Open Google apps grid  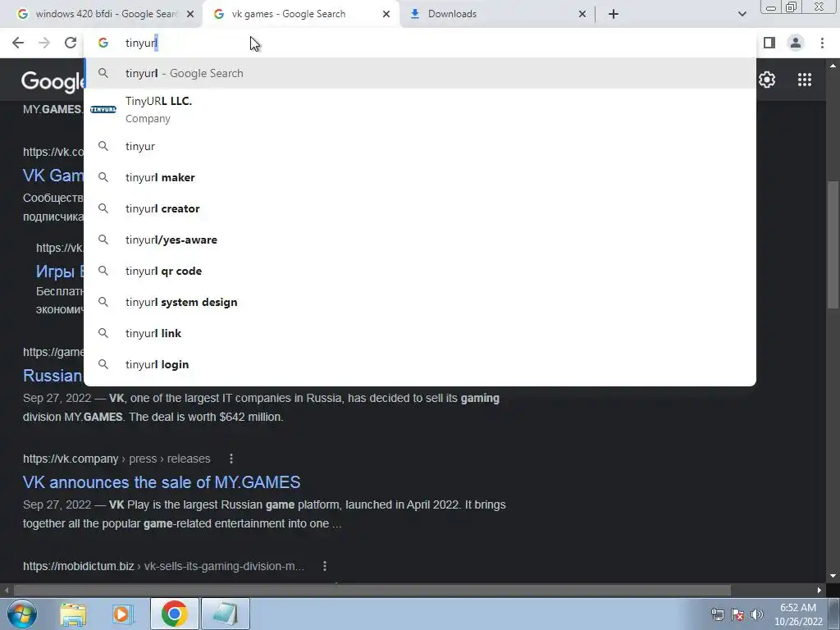(804, 80)
